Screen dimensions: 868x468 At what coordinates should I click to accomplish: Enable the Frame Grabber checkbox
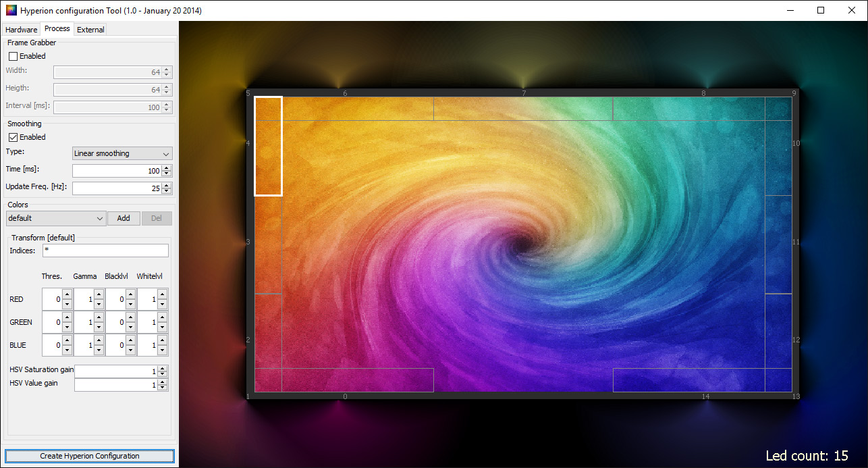(x=13, y=56)
